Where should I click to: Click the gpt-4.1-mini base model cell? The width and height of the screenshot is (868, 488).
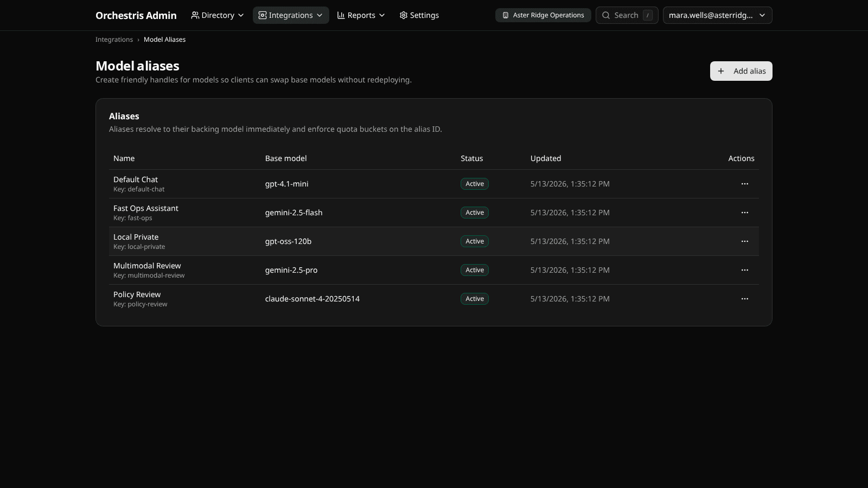pos(287,184)
